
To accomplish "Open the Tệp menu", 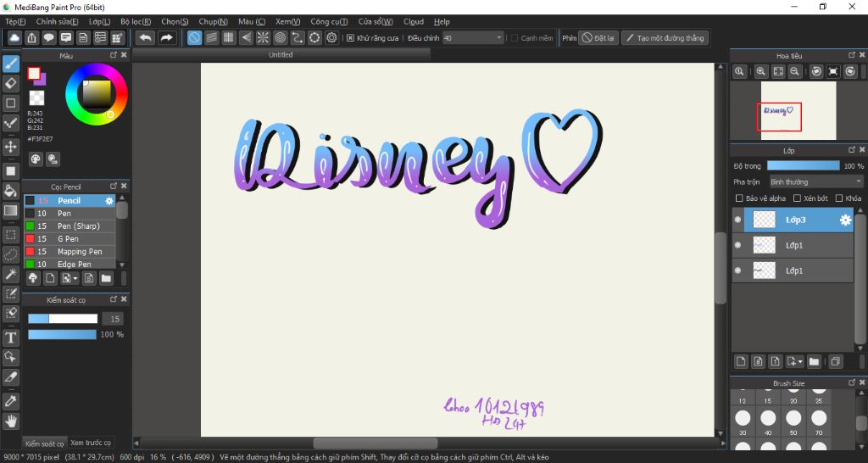I will [15, 21].
